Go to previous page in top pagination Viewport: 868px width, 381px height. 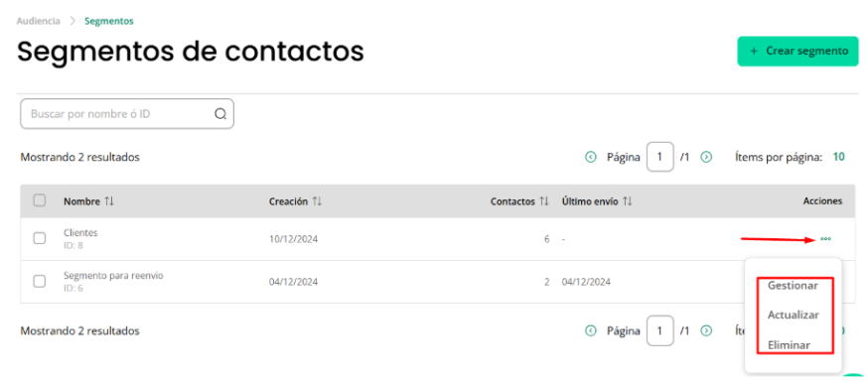(x=591, y=157)
